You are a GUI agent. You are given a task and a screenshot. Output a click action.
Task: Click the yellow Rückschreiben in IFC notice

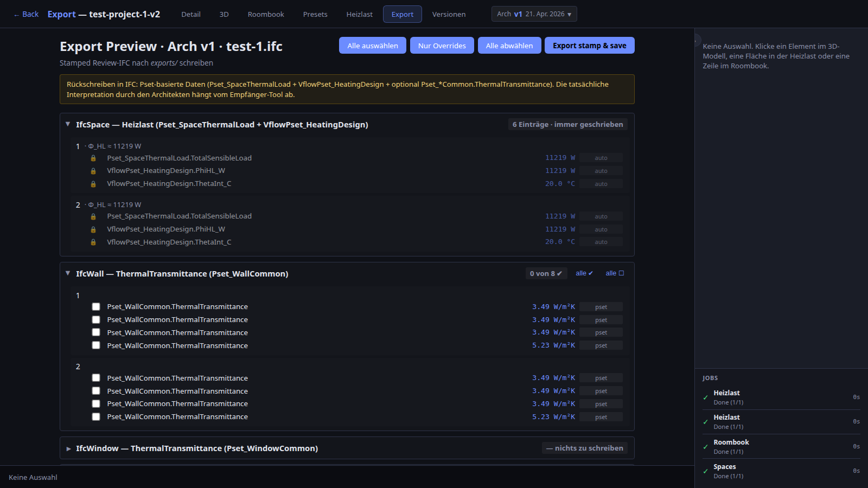point(347,89)
